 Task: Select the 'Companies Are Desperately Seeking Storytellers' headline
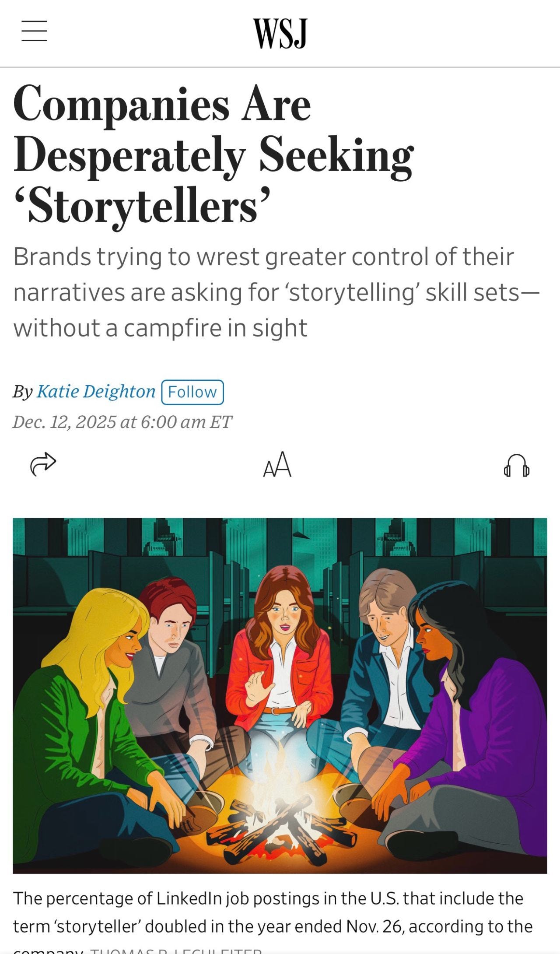click(213, 155)
